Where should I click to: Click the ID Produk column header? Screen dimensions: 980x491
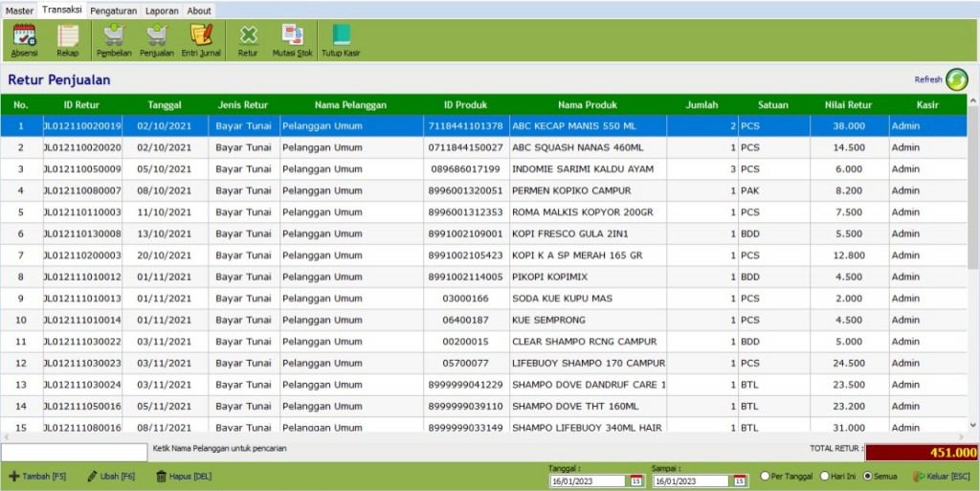click(x=466, y=105)
